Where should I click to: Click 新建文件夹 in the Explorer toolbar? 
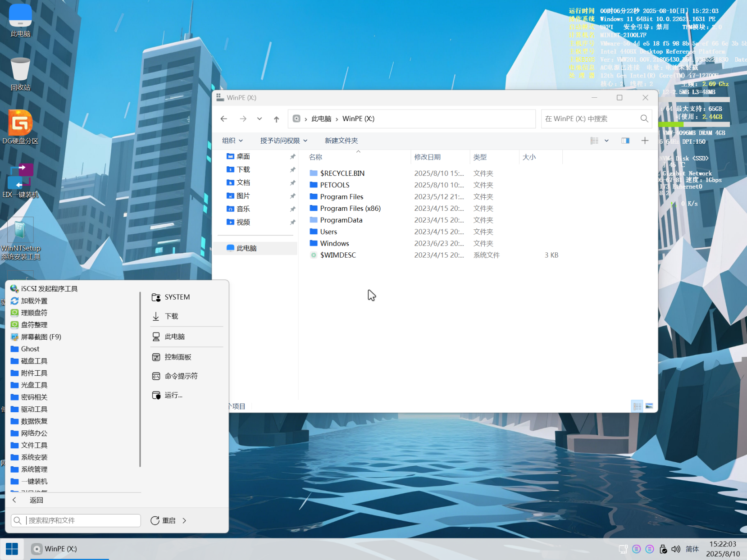(x=341, y=140)
